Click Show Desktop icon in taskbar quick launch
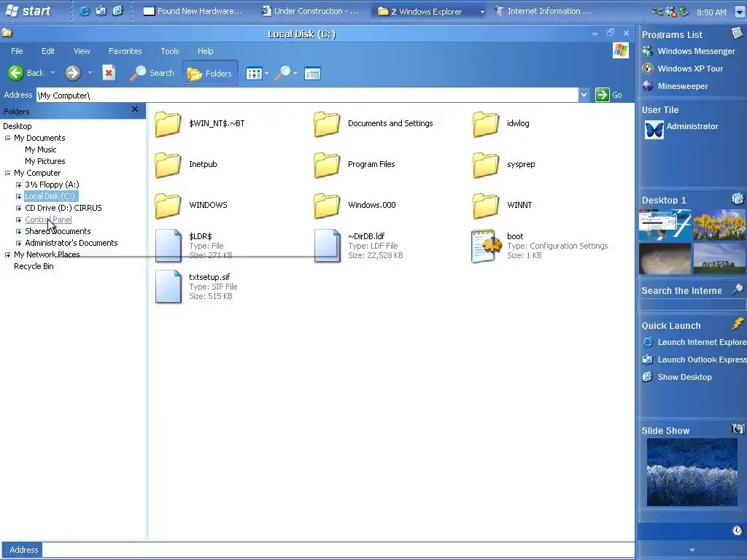Screen dimensions: 747x560 pyautogui.click(x=117, y=11)
